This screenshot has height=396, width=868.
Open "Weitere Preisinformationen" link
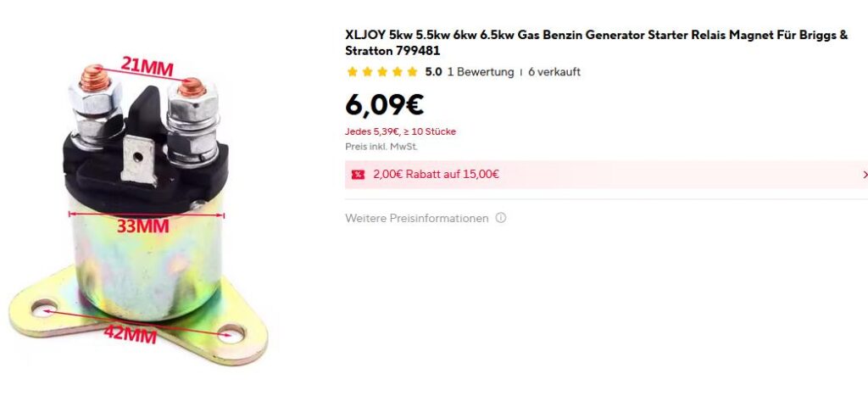click(417, 218)
